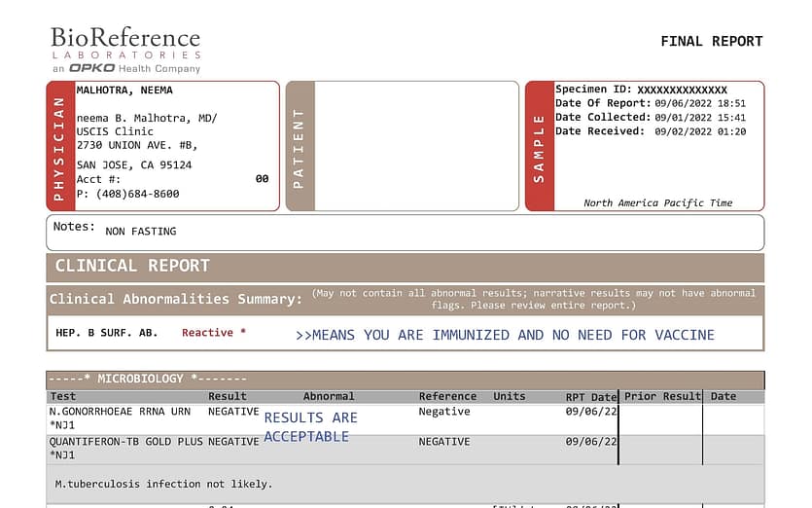Click the CLINICAL REPORT header bar

pos(405,266)
